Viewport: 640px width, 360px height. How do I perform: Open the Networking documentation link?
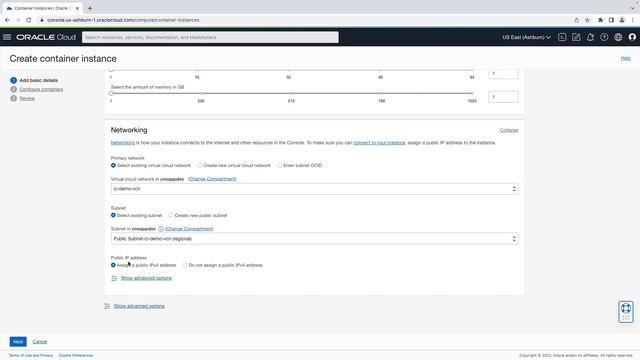point(122,143)
